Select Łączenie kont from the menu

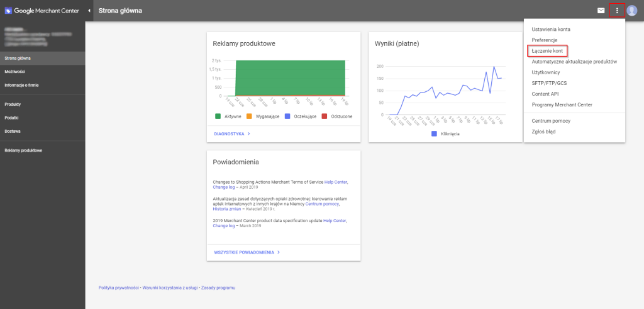[547, 50]
